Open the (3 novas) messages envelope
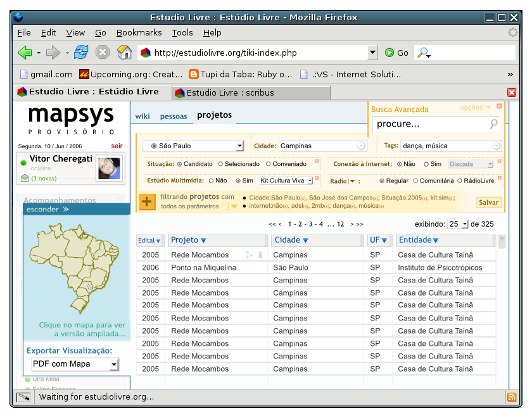 tap(25, 178)
